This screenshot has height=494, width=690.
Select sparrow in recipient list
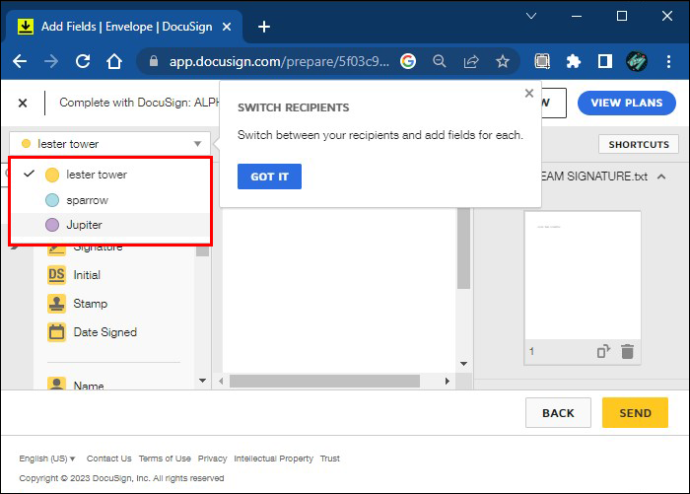click(110, 200)
